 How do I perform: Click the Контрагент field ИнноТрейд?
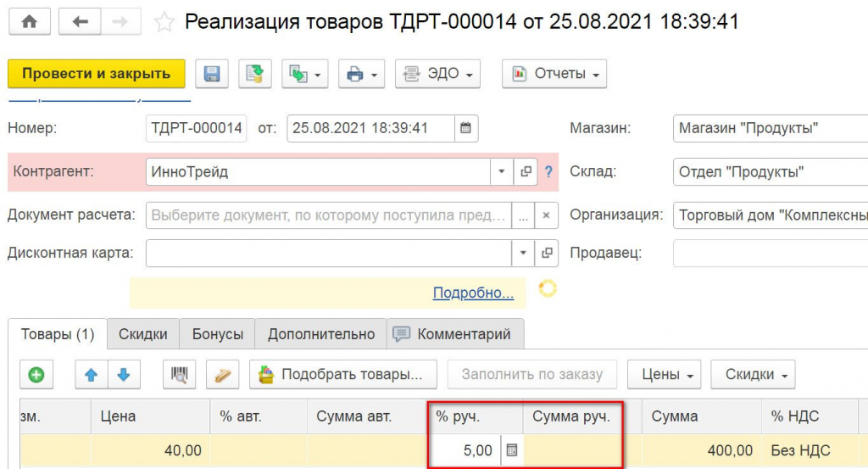319,171
